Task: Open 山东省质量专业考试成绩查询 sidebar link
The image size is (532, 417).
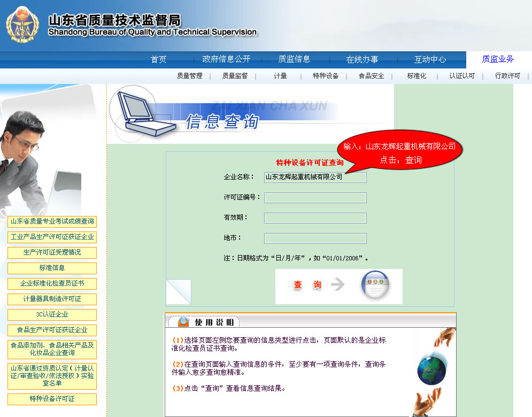Action: pyautogui.click(x=52, y=221)
